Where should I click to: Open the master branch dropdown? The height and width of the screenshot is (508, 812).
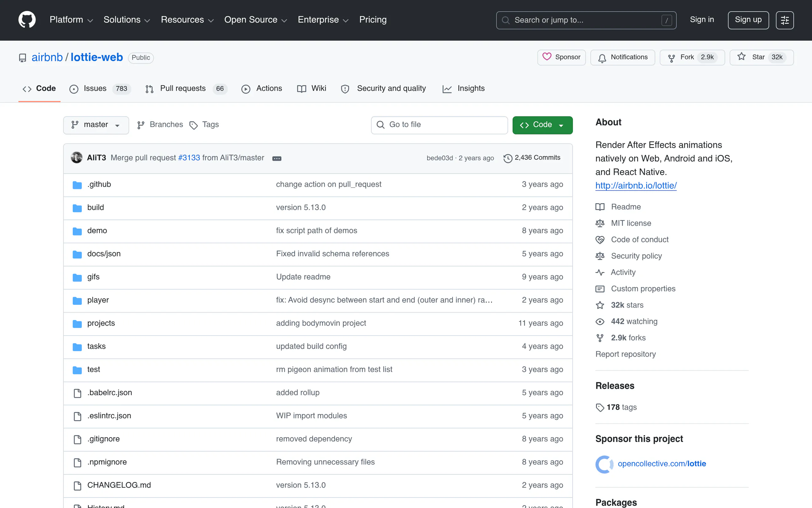click(x=96, y=125)
